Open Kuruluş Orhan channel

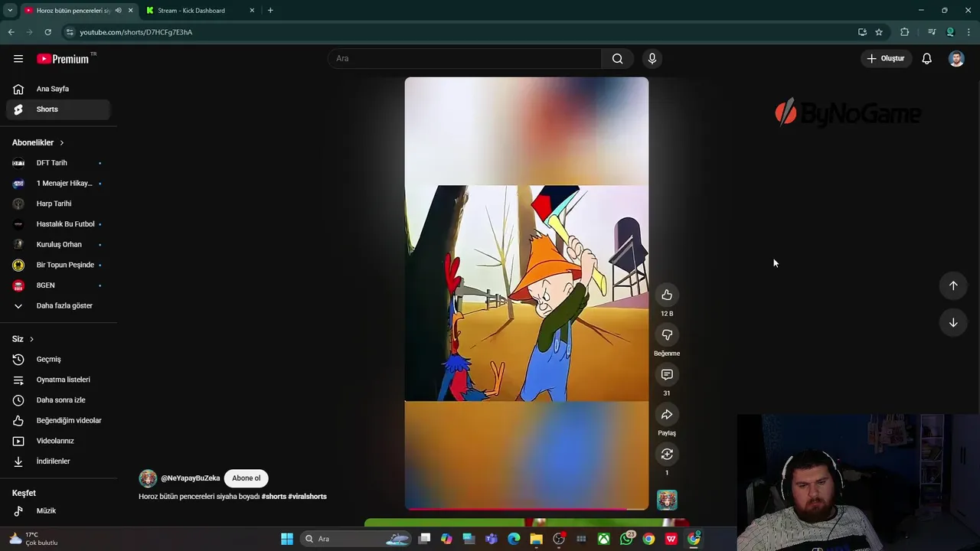[x=58, y=245]
